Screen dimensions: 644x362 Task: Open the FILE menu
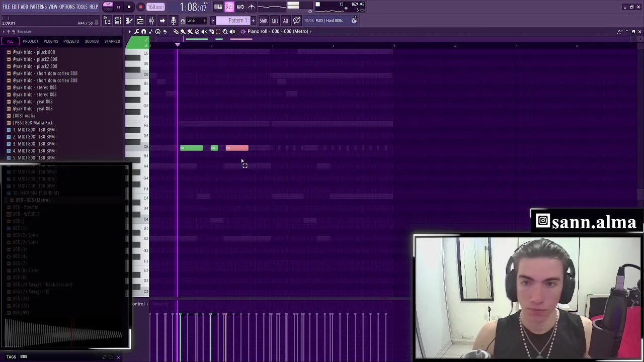[x=6, y=7]
